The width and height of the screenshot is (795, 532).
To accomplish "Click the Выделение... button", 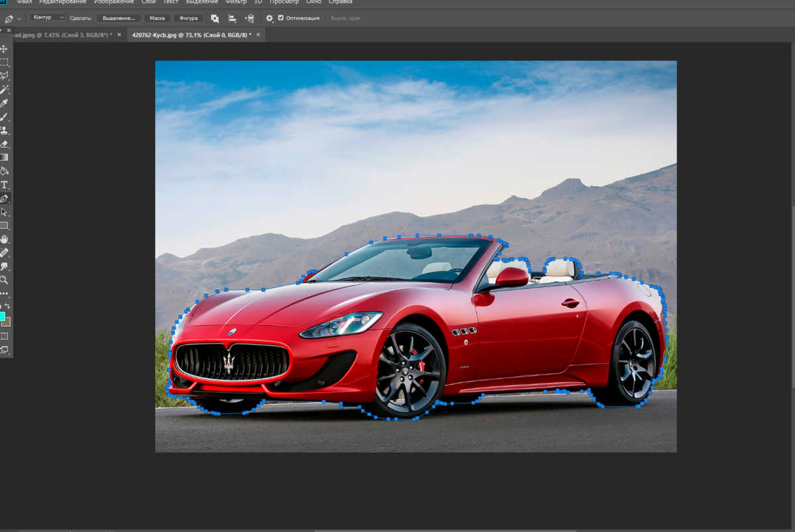I will (x=119, y=18).
